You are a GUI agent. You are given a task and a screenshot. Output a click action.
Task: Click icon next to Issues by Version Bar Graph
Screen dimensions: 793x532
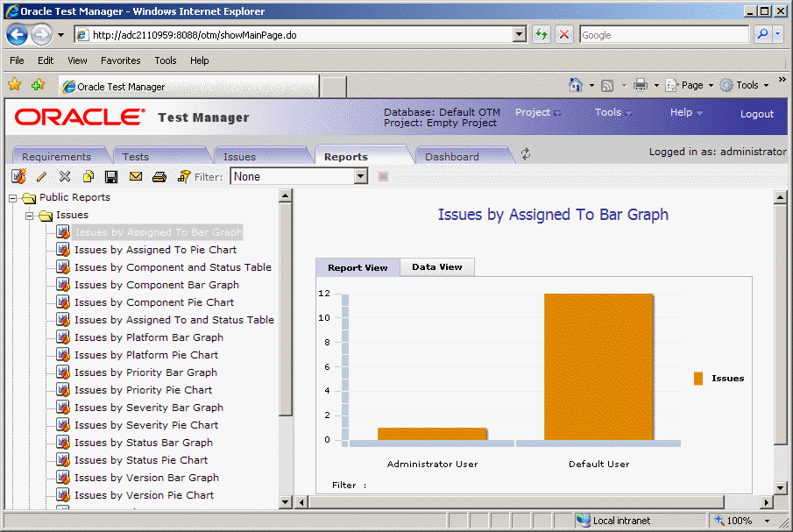point(63,478)
